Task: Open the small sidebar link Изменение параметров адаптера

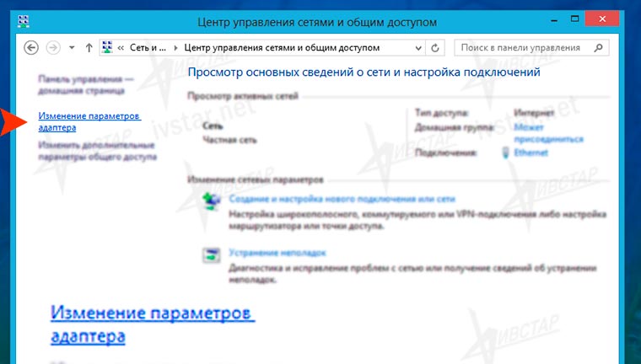Action: [89, 120]
